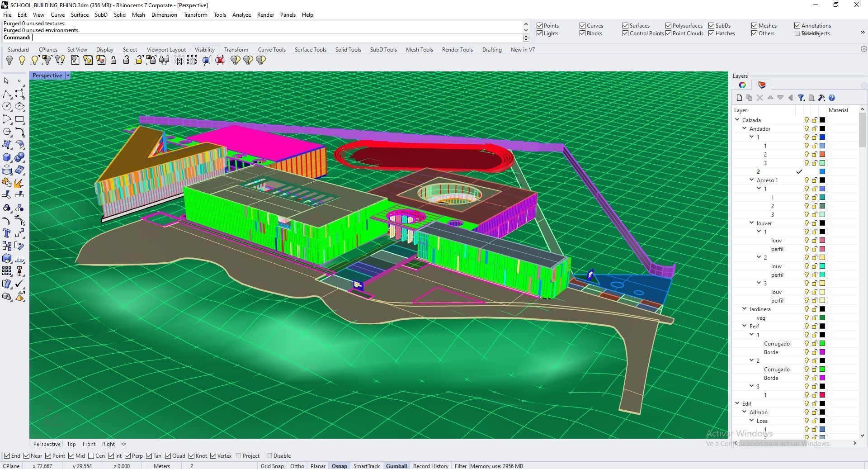The width and height of the screenshot is (868, 469).
Task: Toggle the Points selection filter checkbox
Action: coord(539,26)
